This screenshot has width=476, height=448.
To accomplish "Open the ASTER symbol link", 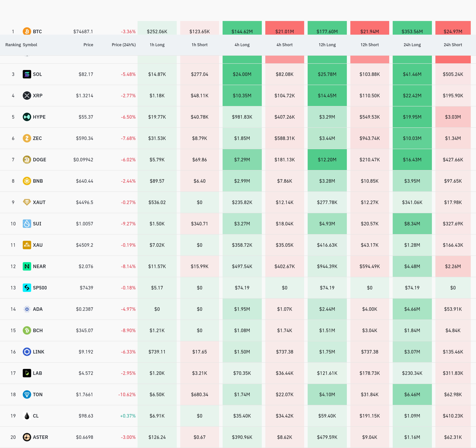I will click(40, 437).
